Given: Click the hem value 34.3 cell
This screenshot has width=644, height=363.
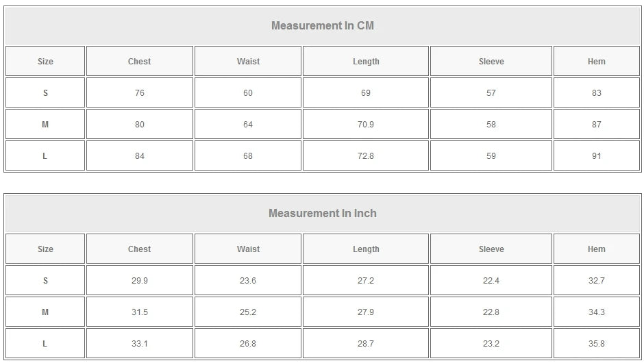Looking at the screenshot, I should 596,312.
